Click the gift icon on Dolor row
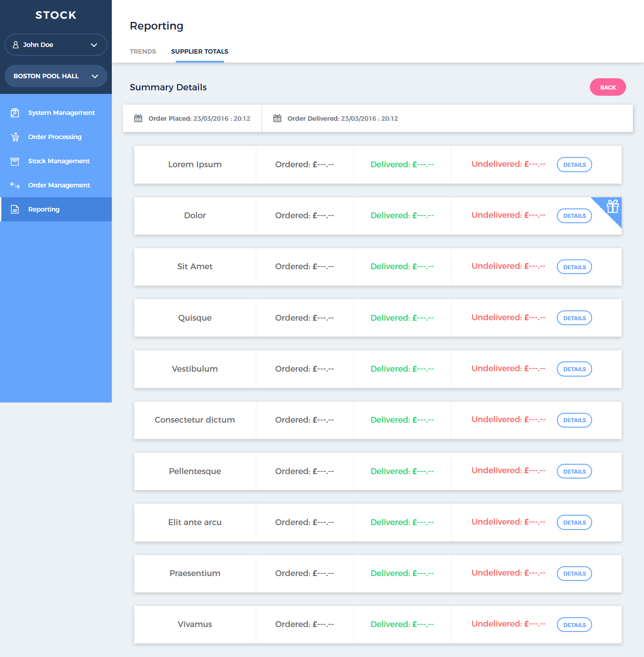 click(612, 207)
